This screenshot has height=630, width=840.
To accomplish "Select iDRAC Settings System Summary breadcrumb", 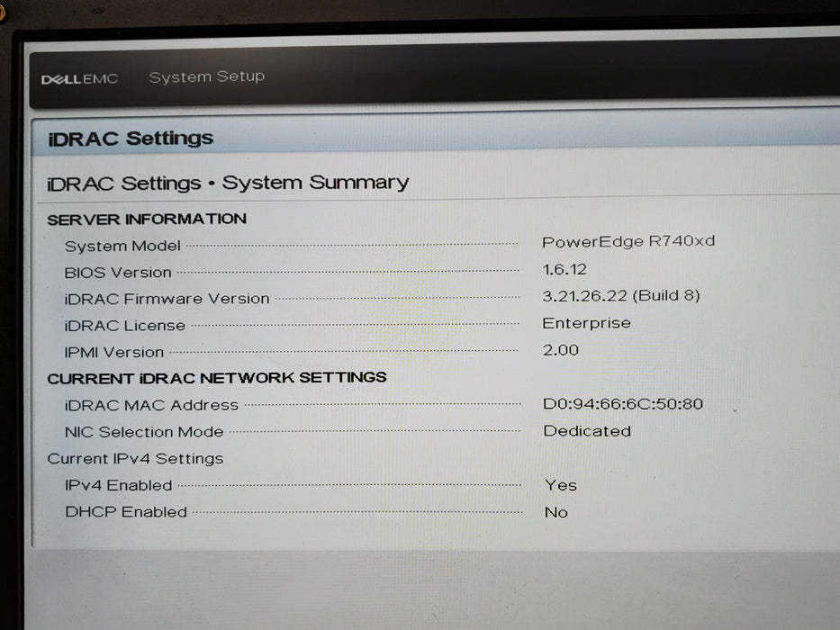I will (x=228, y=183).
